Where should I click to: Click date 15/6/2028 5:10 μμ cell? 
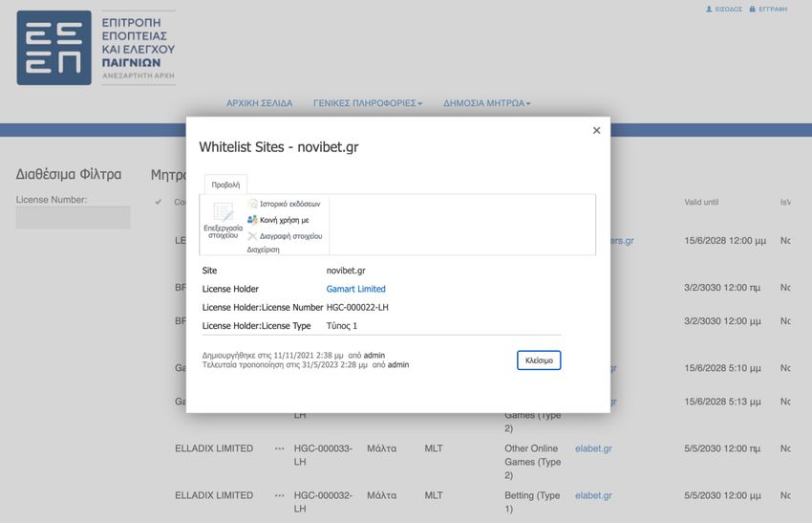pos(722,368)
